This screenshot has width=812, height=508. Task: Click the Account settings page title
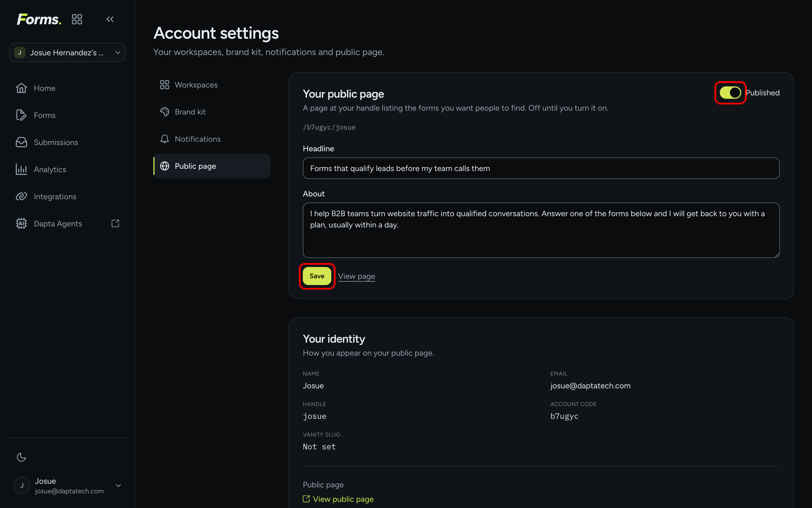coord(216,33)
